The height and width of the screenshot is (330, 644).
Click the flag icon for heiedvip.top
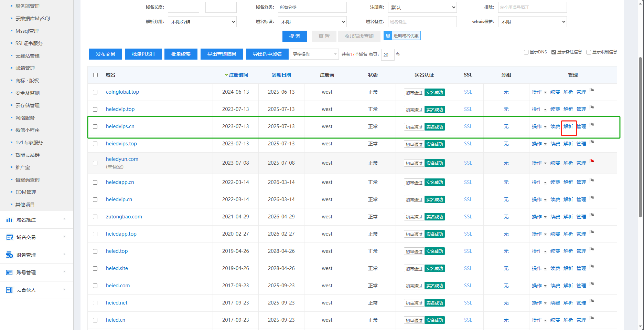click(592, 107)
